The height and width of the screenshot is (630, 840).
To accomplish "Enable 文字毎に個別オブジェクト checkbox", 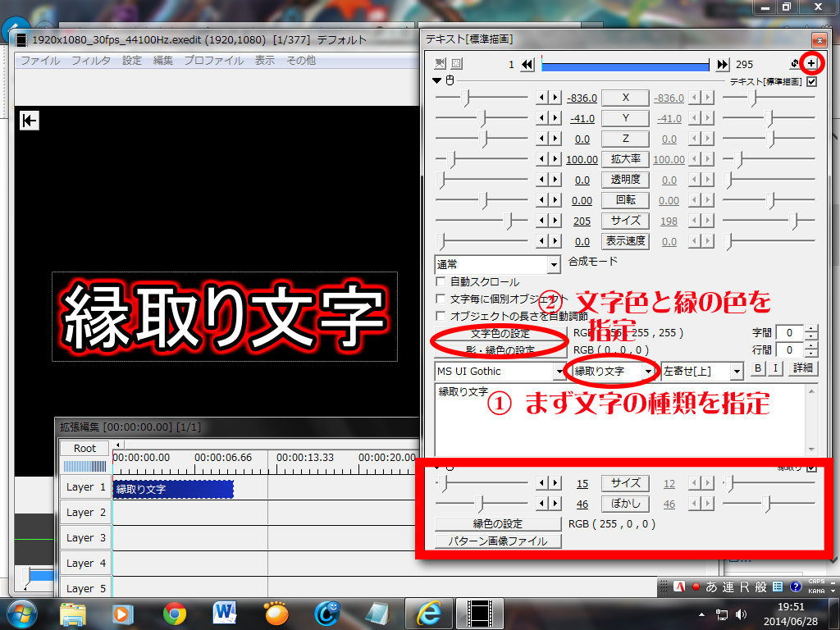I will [x=441, y=299].
